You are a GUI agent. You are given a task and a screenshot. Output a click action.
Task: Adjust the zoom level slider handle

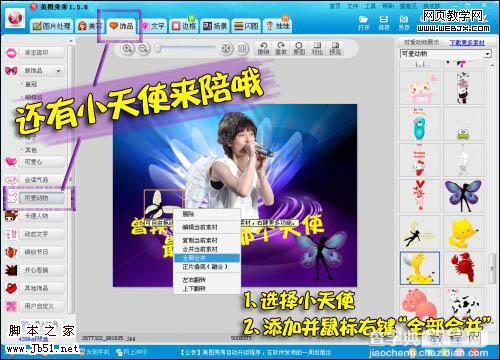pos(158,49)
